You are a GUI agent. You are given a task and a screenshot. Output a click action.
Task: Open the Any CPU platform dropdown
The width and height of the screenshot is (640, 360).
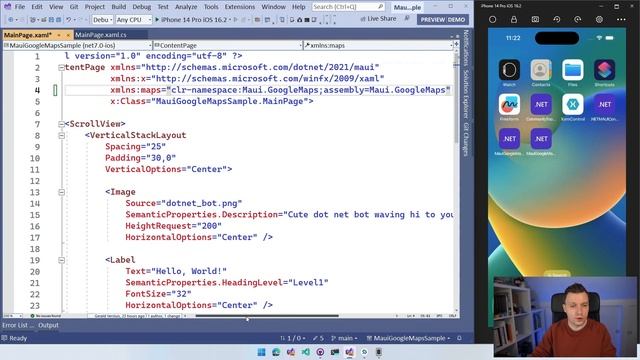133,19
